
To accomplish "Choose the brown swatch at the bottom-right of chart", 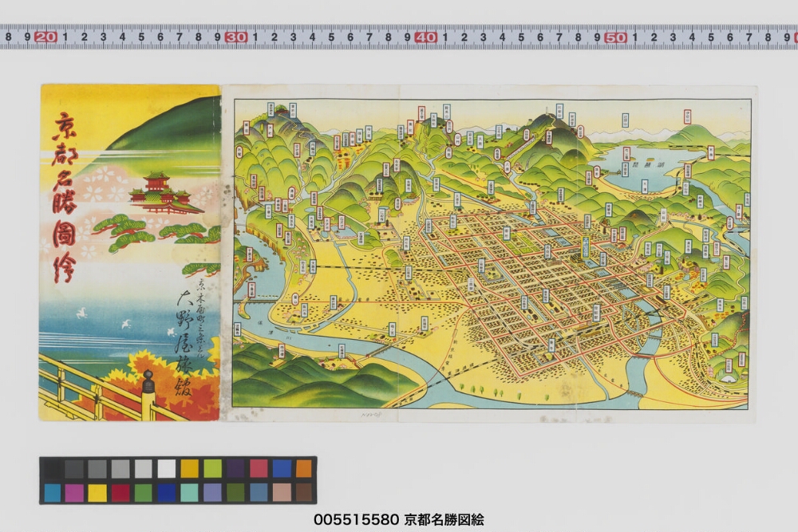I will click(304, 492).
